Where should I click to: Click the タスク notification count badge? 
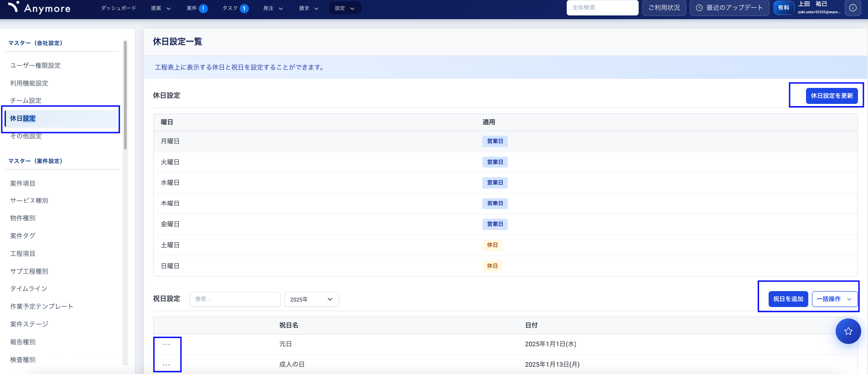coord(244,8)
